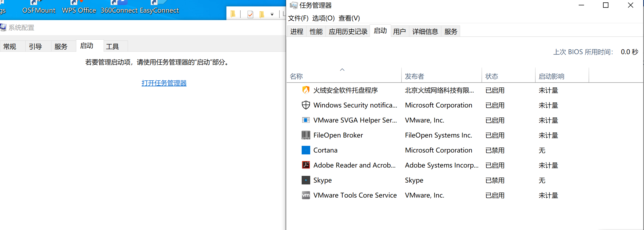The image size is (644, 230).
Task: Select the Huorong security tray program icon
Action: point(306,90)
